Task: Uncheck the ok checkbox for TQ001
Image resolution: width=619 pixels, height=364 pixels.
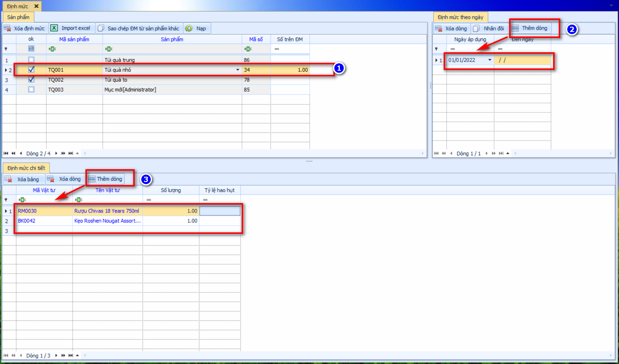Action: pos(31,70)
